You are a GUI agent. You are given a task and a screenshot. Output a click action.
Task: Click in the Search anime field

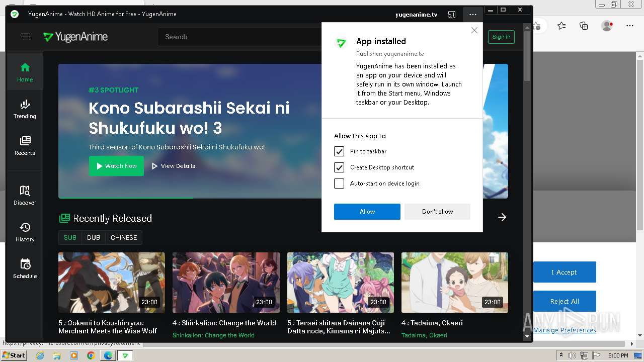[239, 37]
